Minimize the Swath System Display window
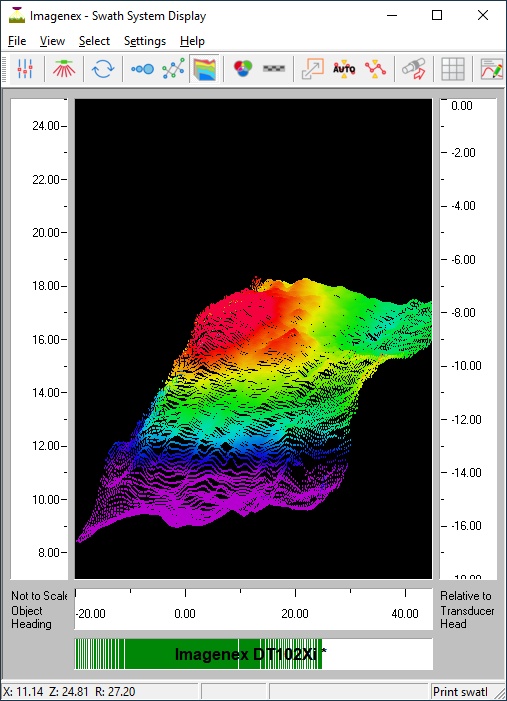The image size is (507, 701). coord(392,15)
